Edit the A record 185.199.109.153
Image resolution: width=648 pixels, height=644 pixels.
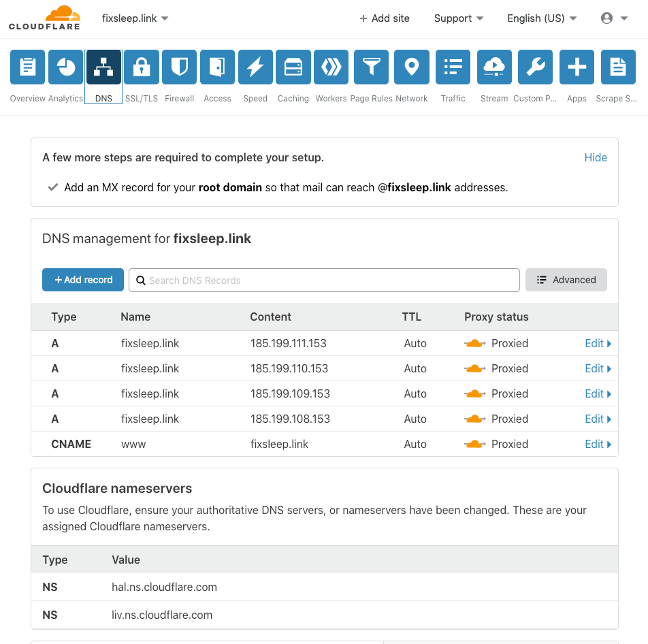[598, 394]
